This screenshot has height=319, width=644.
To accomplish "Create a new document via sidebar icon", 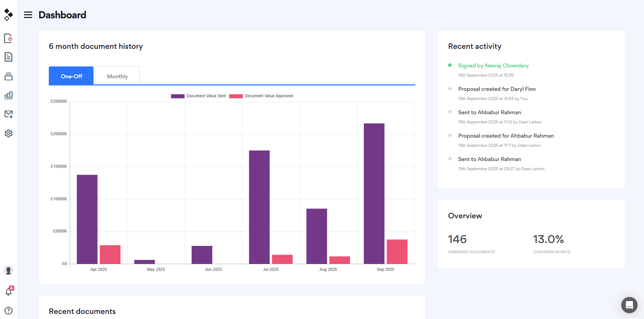I will [8, 38].
